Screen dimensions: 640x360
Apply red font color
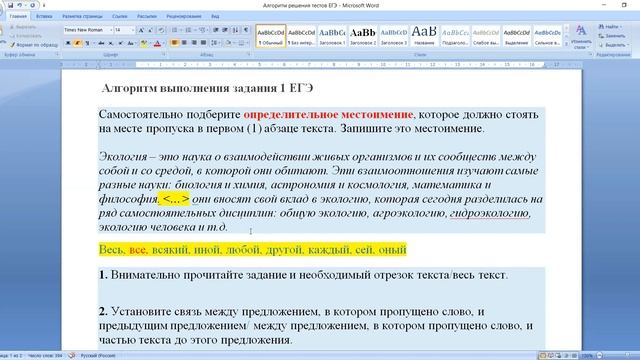point(157,43)
